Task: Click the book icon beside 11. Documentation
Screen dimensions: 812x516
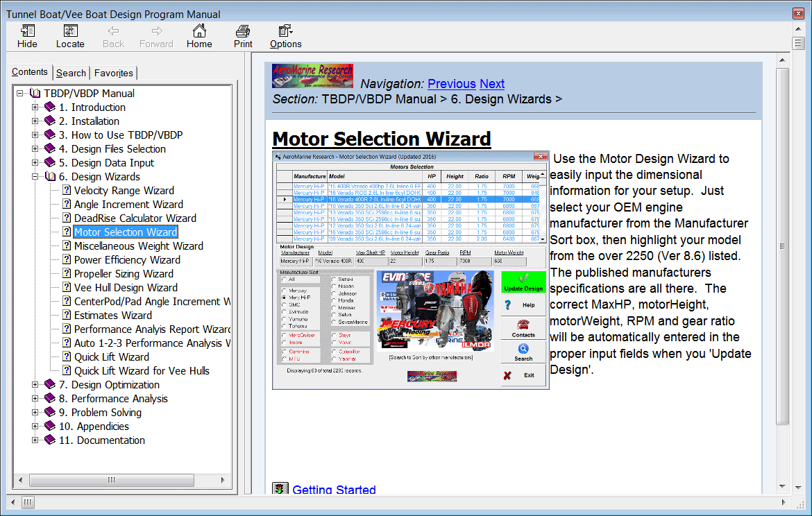Action: 50,440
